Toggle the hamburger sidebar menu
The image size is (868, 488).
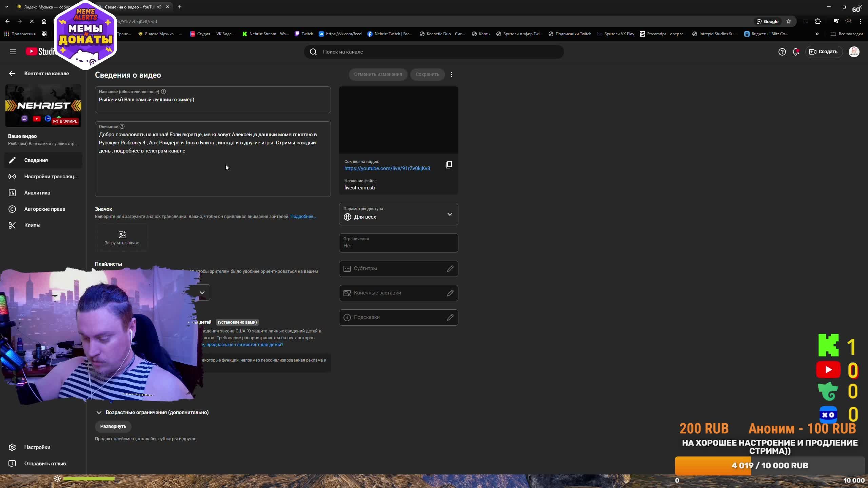pyautogui.click(x=13, y=52)
